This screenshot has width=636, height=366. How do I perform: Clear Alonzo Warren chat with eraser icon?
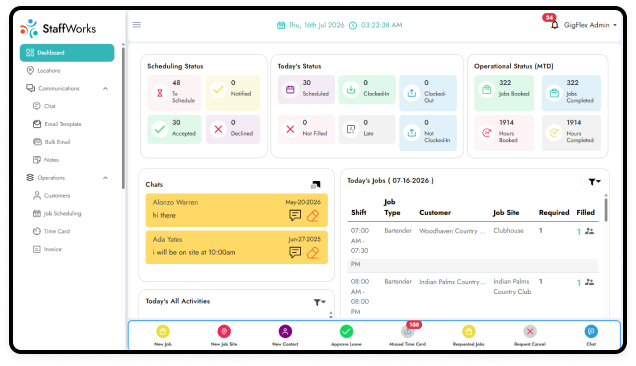(x=313, y=216)
